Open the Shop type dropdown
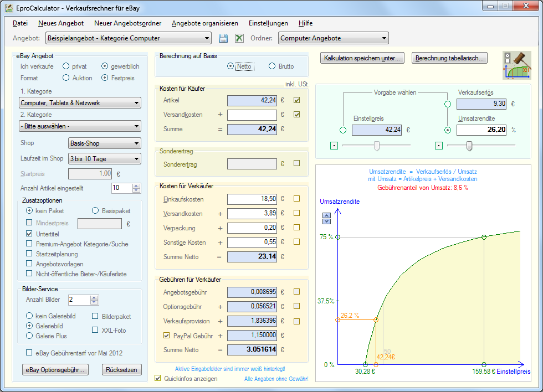 [105, 143]
